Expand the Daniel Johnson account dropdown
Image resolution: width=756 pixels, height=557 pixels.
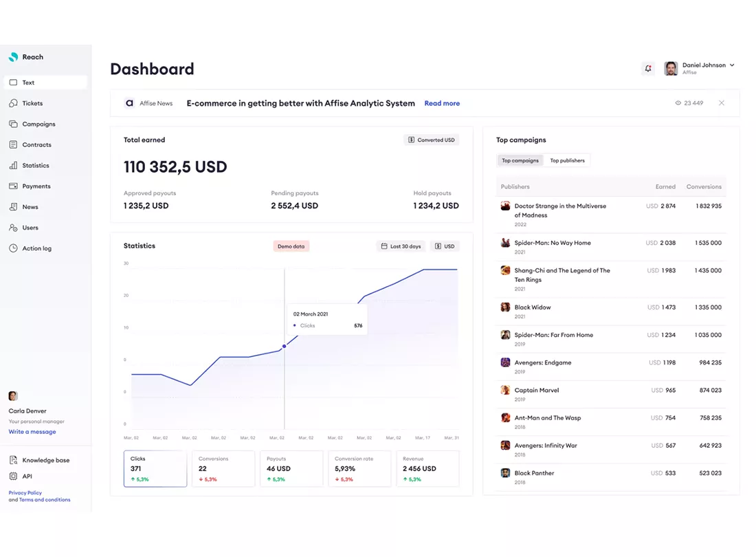pos(732,65)
